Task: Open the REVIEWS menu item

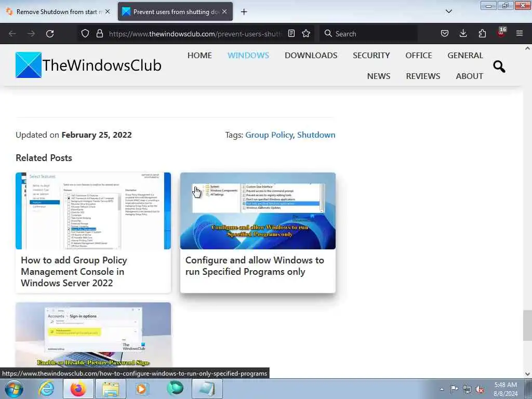Action: [423, 76]
